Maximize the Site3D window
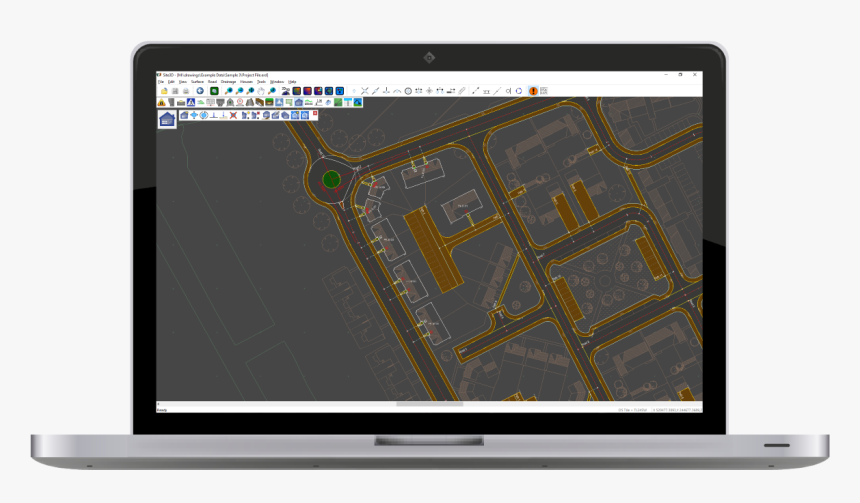This screenshot has height=503, width=860. coord(680,75)
